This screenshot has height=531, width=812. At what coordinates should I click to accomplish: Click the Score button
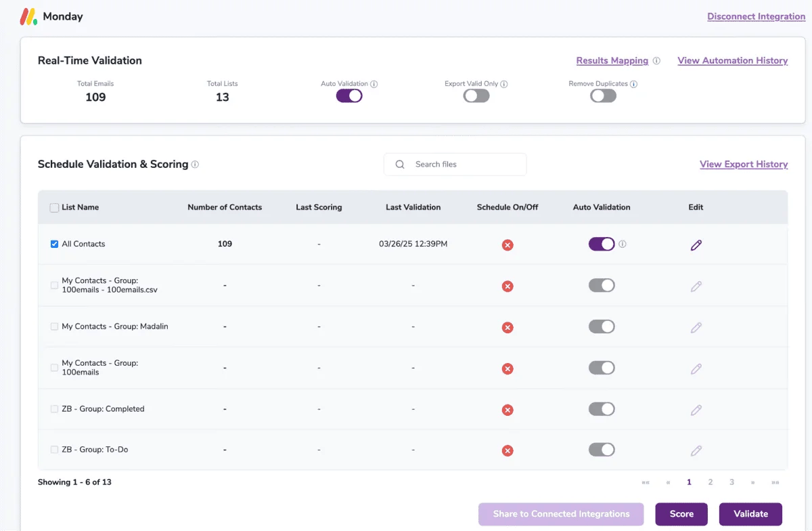(681, 513)
